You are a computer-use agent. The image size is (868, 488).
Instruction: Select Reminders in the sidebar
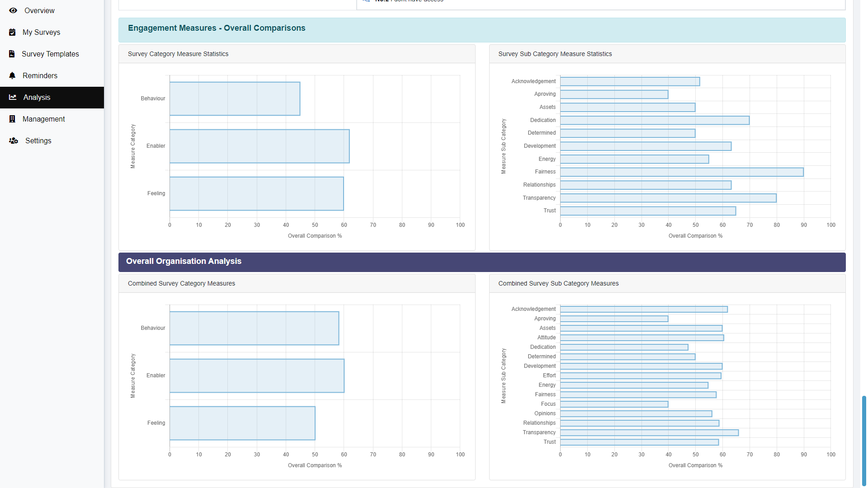click(52, 76)
